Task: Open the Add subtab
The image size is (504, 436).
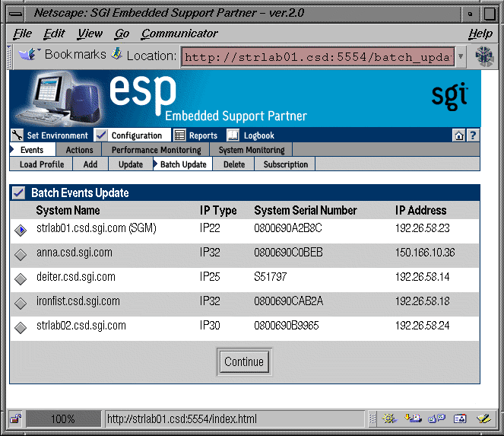Action: coord(90,164)
